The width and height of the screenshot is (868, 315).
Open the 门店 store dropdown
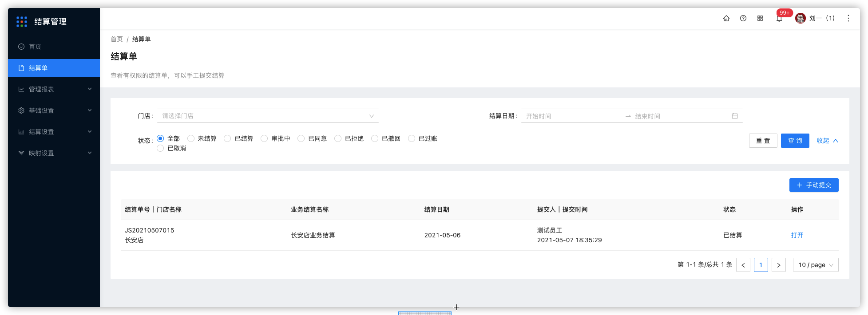point(268,116)
